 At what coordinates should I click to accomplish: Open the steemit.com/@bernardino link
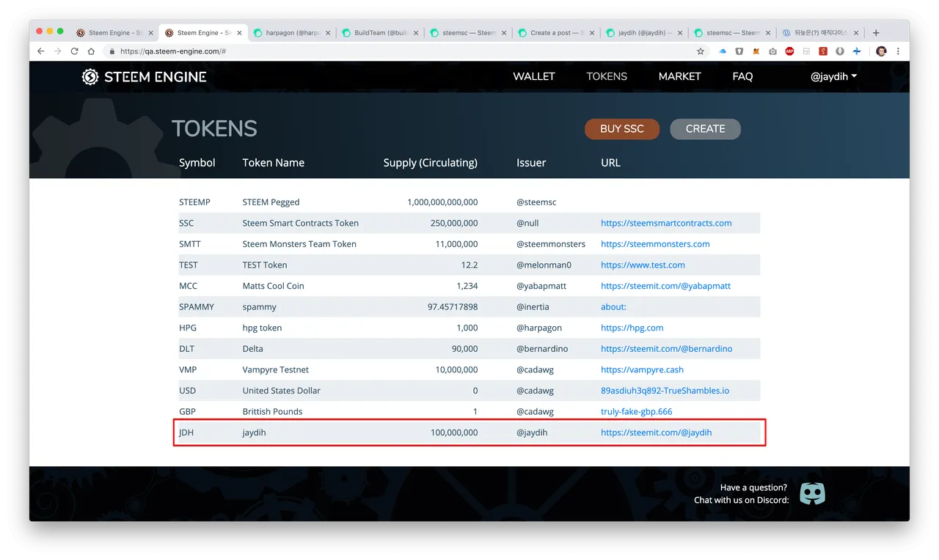point(666,349)
